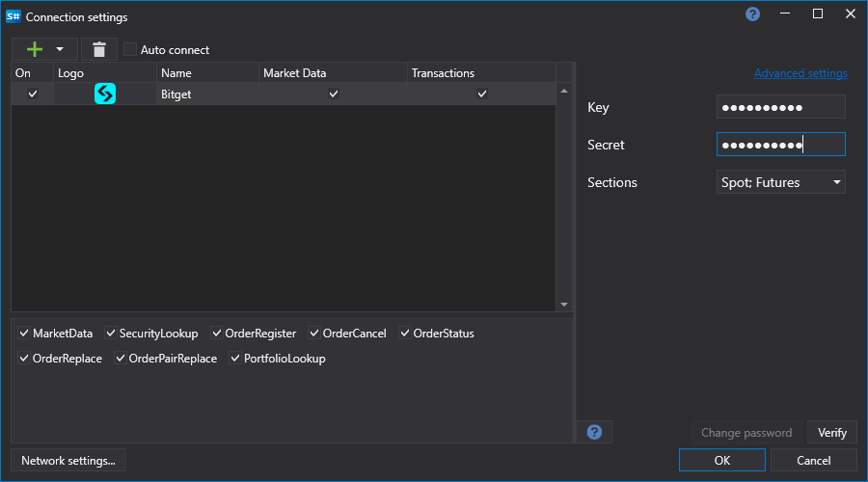Click the Name column header
Image resolution: width=868 pixels, height=482 pixels.
pyautogui.click(x=207, y=73)
